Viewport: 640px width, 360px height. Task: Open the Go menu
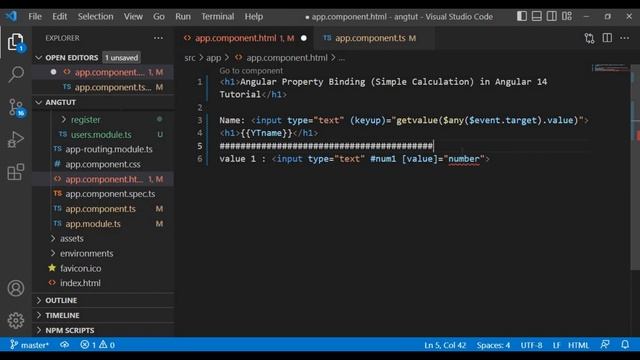click(x=159, y=16)
